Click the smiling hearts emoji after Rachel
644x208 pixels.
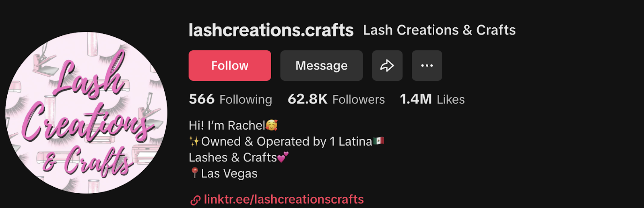(x=272, y=125)
